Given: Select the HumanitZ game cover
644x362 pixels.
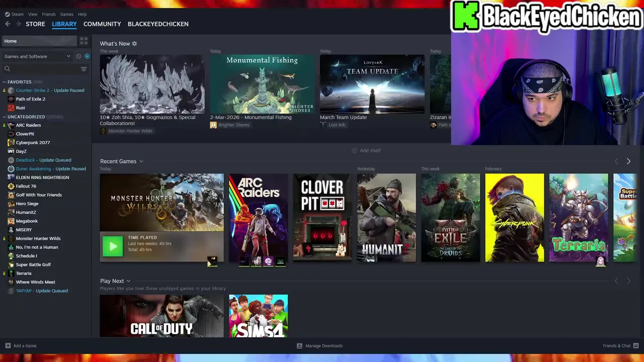Looking at the screenshot, I should coord(386,218).
